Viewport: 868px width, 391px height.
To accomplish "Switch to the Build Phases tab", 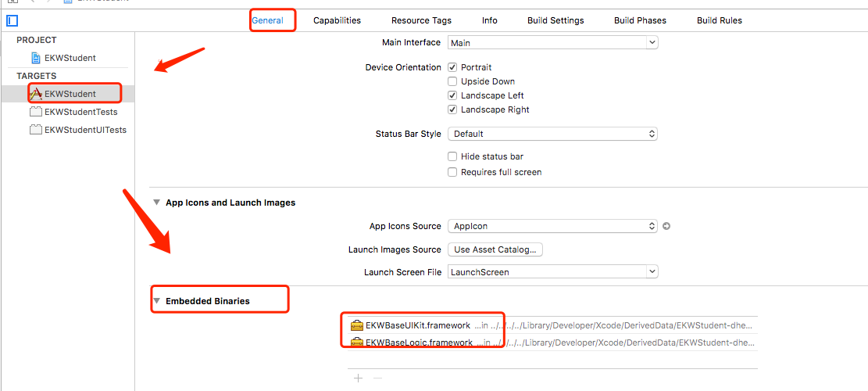I will (x=640, y=20).
